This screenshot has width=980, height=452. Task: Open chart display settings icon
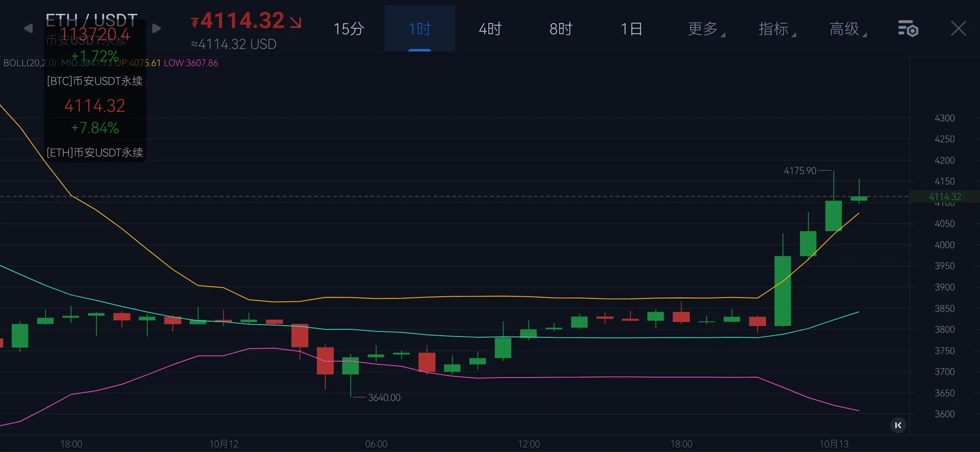point(908,29)
